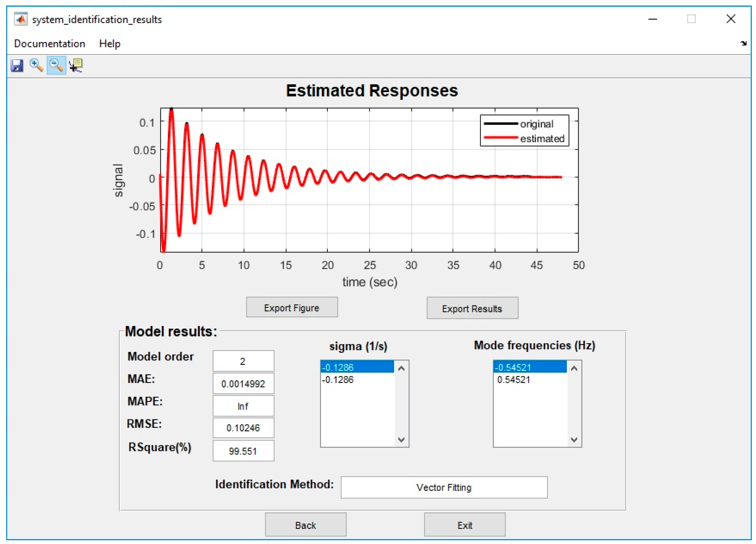Open the Documentation menu
Image resolution: width=756 pixels, height=544 pixels.
pyautogui.click(x=49, y=44)
